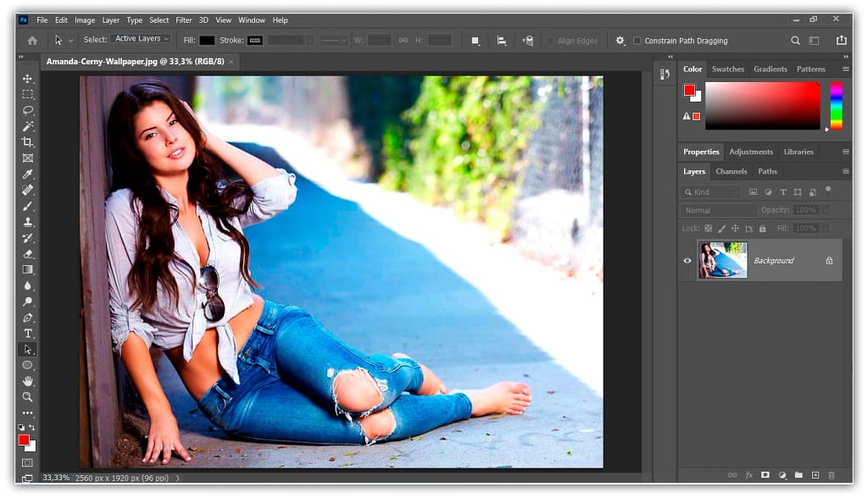
Task: Pick the Zoom tool in the toolbar
Action: [x=28, y=396]
